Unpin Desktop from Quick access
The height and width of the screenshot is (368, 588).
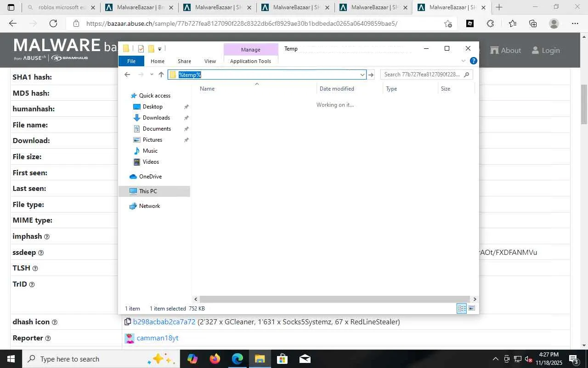pos(186,107)
